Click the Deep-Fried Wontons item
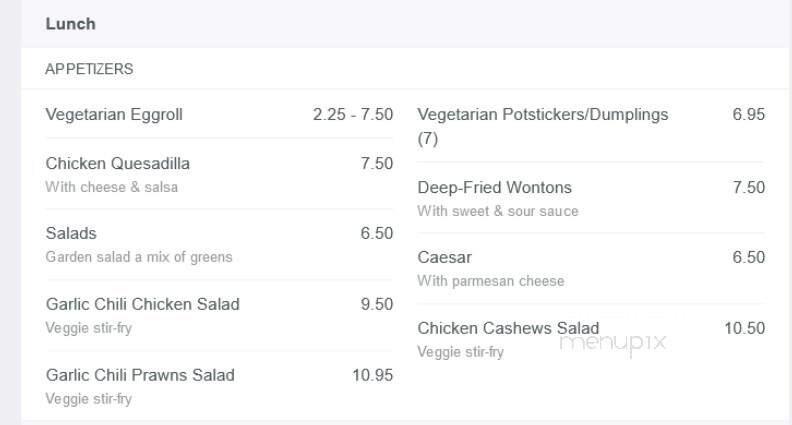 coord(494,187)
